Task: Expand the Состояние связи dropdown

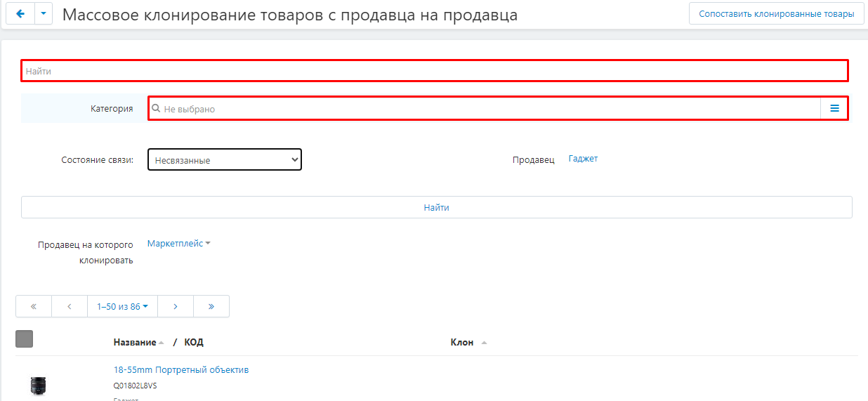Action: click(x=224, y=160)
